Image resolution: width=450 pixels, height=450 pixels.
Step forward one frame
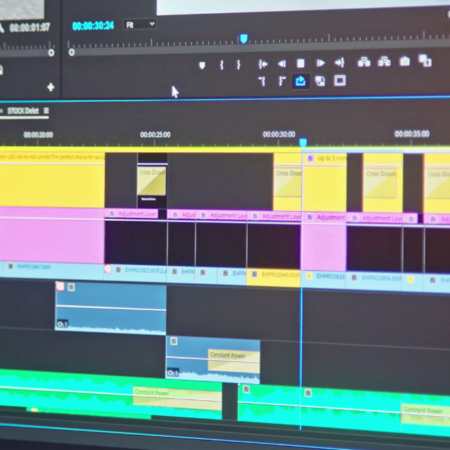tap(320, 63)
